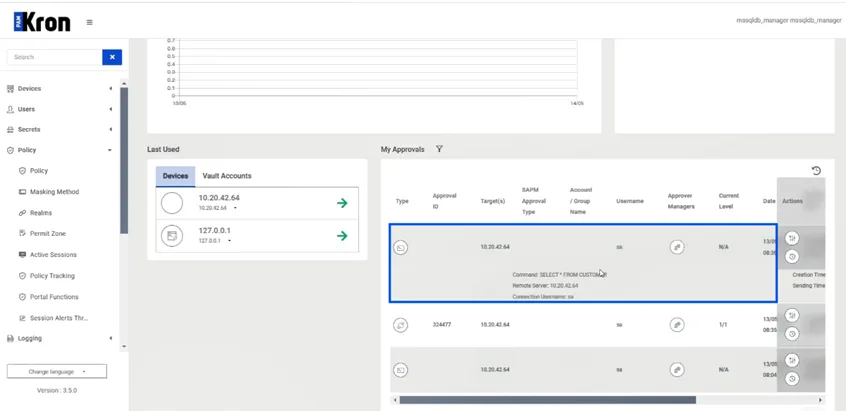The width and height of the screenshot is (846, 411).
Task: Connect to 10.20.42.64 via green arrow
Action: (342, 203)
